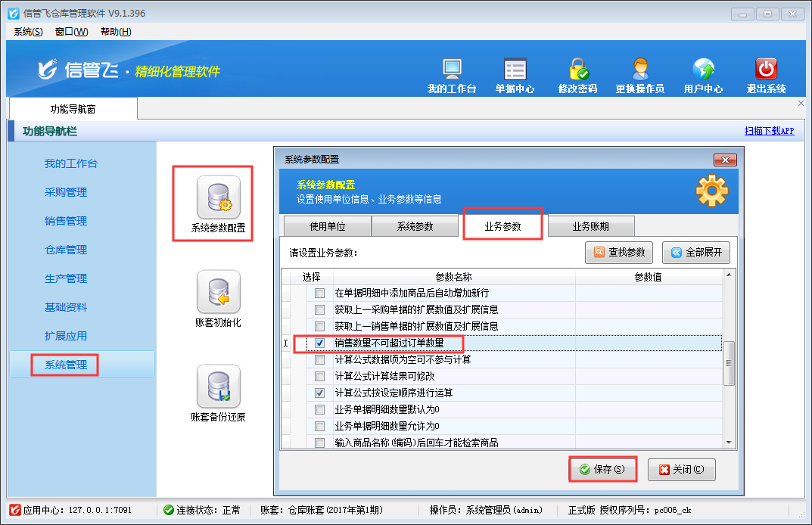Click 扫描下载APP link
The height and width of the screenshot is (525, 812).
pos(769,131)
